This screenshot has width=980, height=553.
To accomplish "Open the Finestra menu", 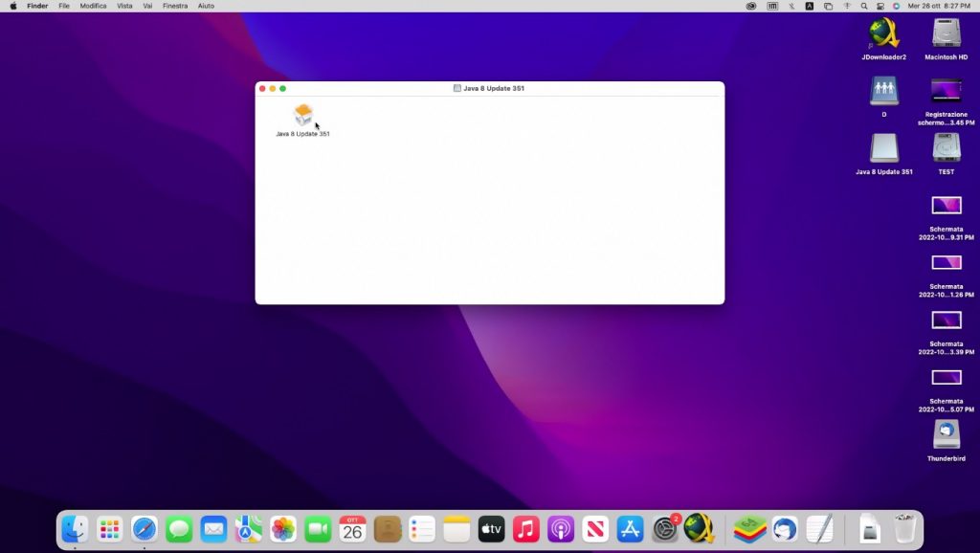I will click(x=175, y=6).
